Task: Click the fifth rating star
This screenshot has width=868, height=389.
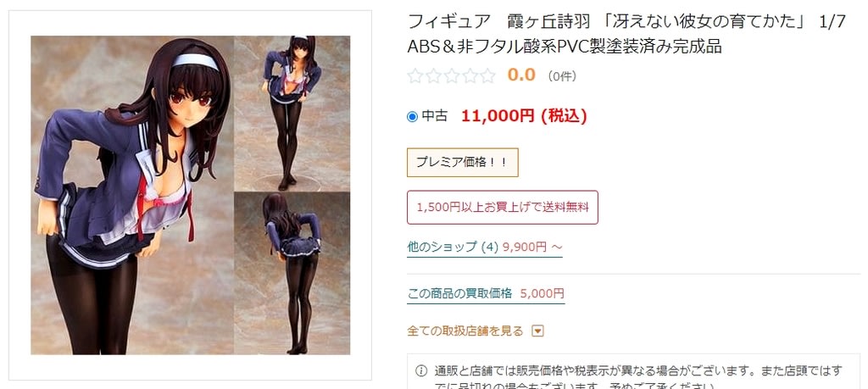Action: click(487, 75)
